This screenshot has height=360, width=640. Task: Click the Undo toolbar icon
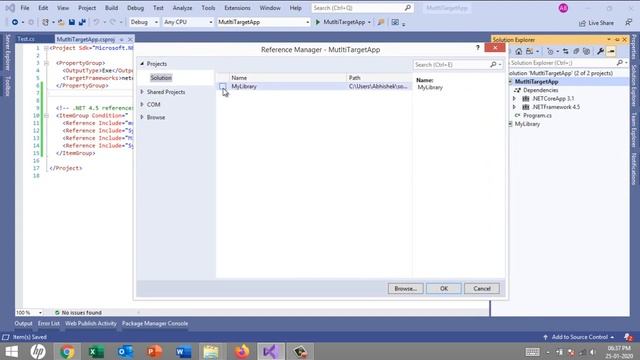pos(96,22)
